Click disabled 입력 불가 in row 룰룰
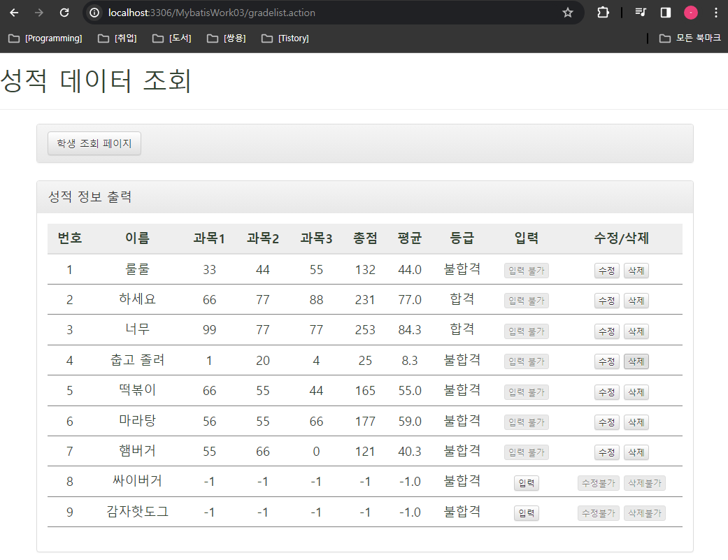The height and width of the screenshot is (560, 728). (x=526, y=271)
